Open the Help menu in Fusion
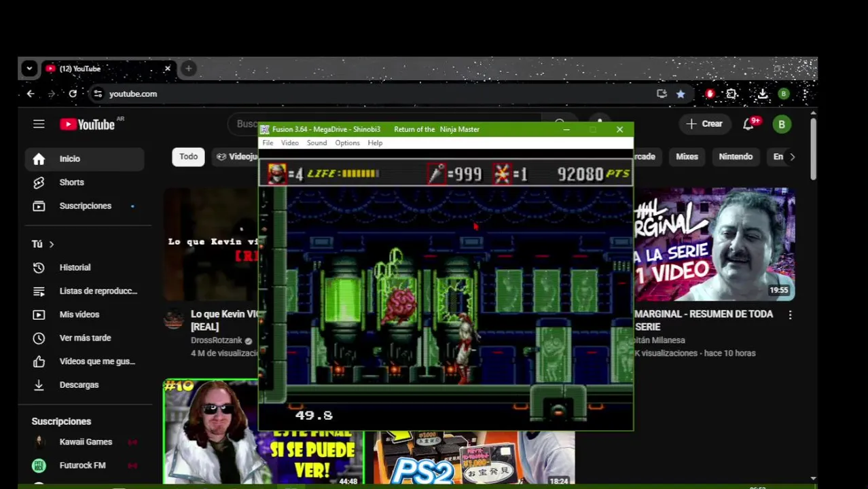 375,143
